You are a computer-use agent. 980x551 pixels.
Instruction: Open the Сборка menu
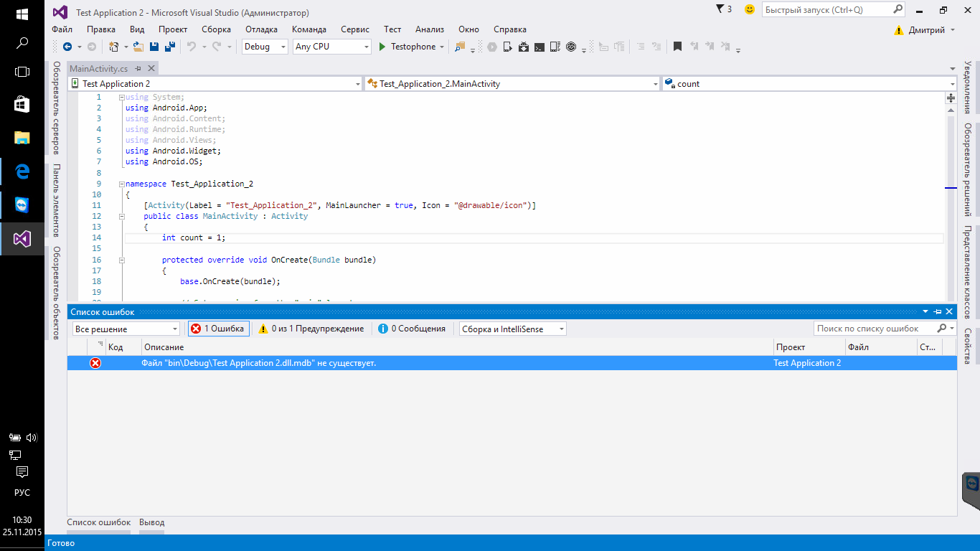(x=216, y=29)
